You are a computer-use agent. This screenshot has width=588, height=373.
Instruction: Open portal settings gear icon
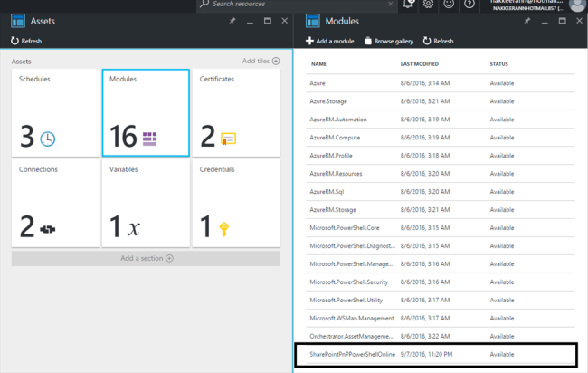coord(428,5)
